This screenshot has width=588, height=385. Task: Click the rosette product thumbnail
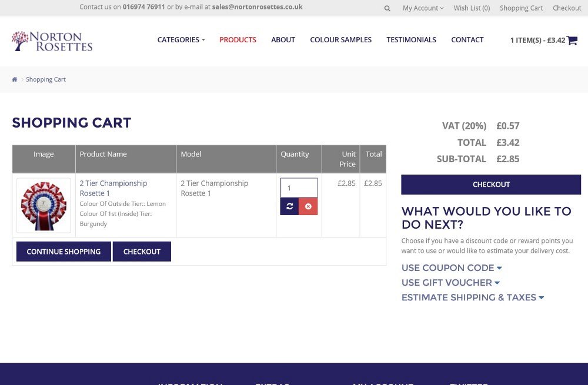[44, 205]
